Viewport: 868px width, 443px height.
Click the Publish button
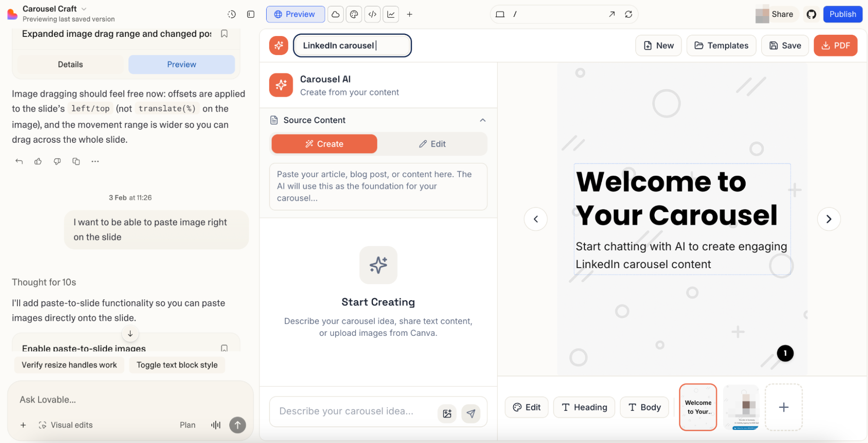(842, 14)
